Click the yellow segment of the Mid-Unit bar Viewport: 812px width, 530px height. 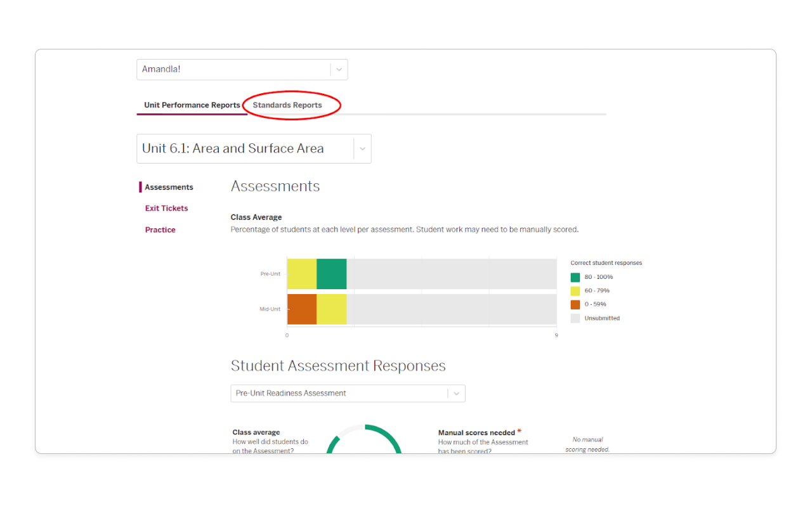pyautogui.click(x=331, y=309)
